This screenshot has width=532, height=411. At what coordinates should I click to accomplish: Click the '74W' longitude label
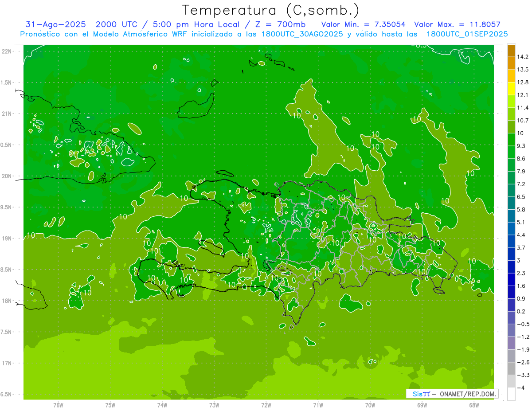point(162,405)
